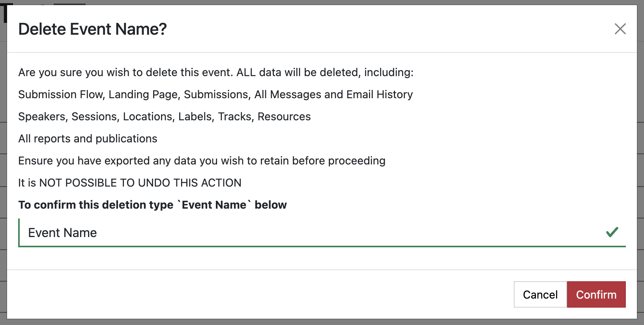
Task: Click the word 'Tracks' in the list
Action: pyautogui.click(x=235, y=117)
